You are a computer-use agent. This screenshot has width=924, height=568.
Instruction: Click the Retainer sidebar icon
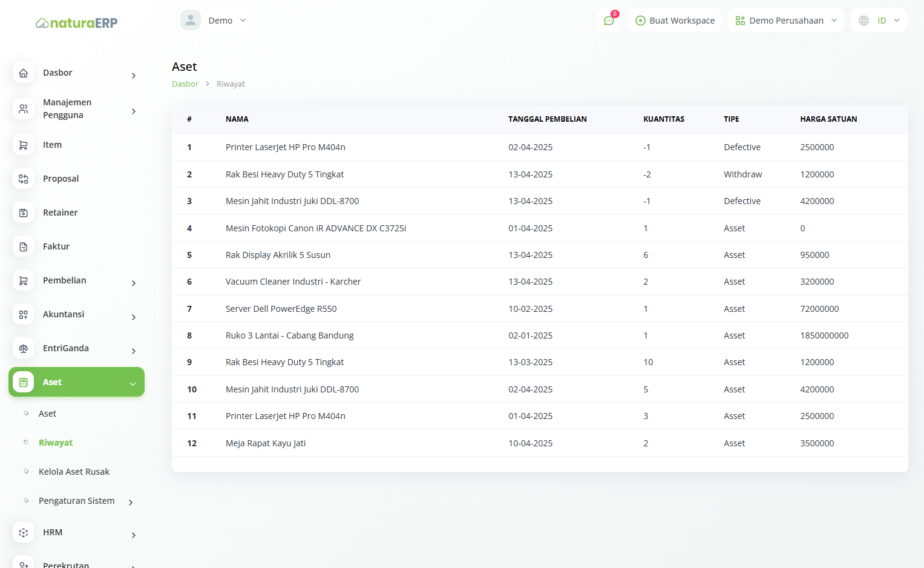coord(24,213)
